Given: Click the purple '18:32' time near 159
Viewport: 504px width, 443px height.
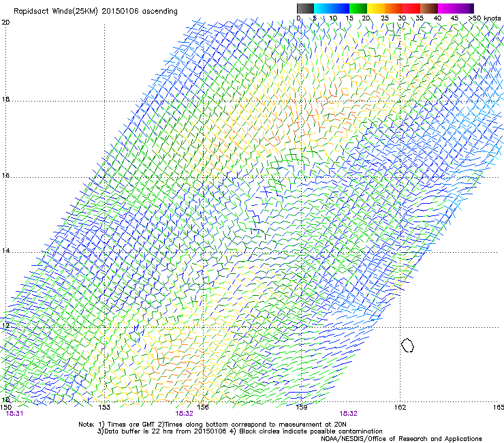Looking at the screenshot, I should pyautogui.click(x=349, y=414).
